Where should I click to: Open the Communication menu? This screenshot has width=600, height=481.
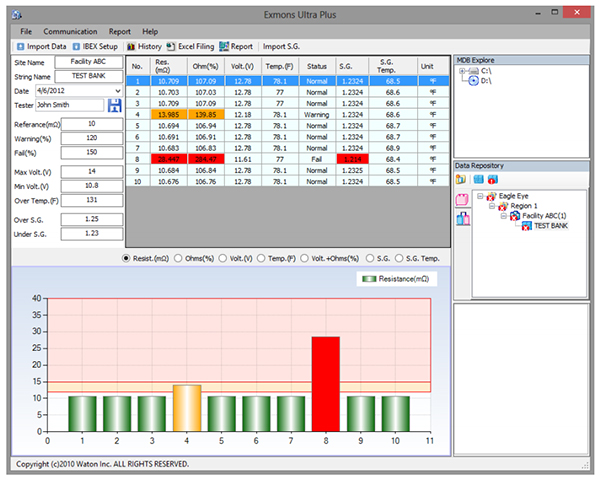(70, 32)
